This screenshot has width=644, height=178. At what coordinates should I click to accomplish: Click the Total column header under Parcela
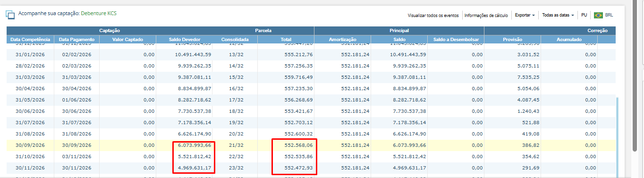click(x=286, y=39)
